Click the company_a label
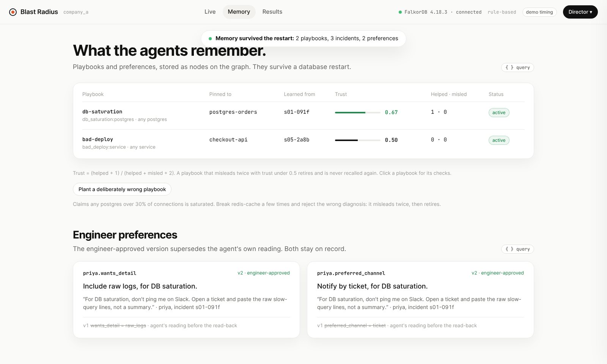 [76, 12]
